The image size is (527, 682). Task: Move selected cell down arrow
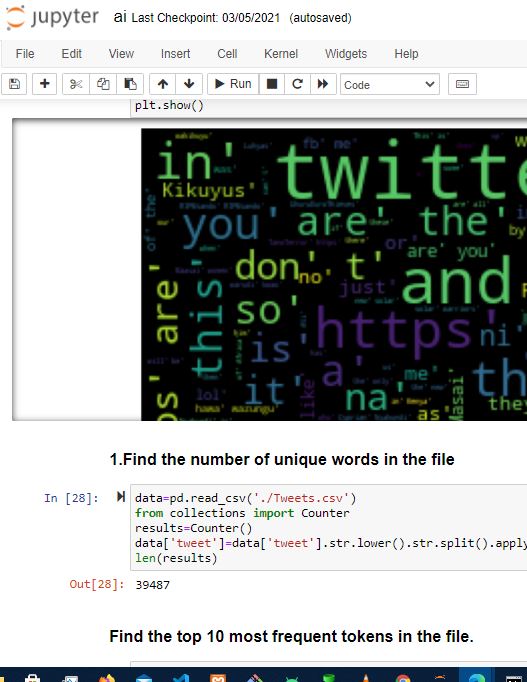click(189, 84)
